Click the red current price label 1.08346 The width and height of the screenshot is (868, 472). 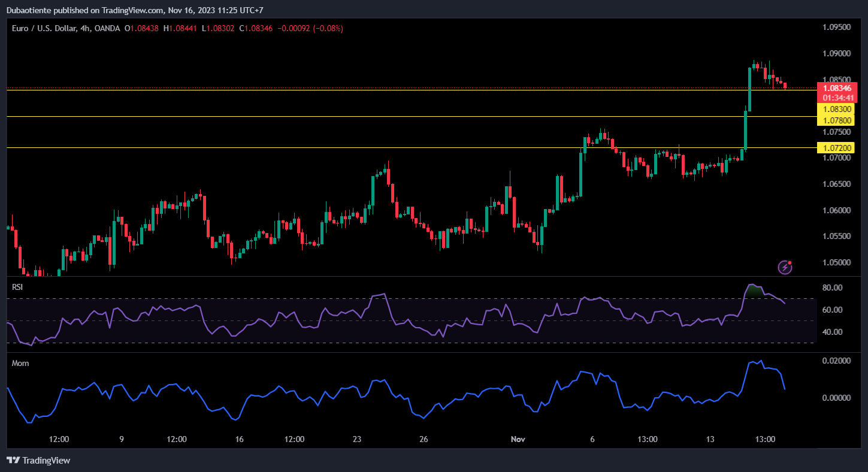tap(837, 88)
